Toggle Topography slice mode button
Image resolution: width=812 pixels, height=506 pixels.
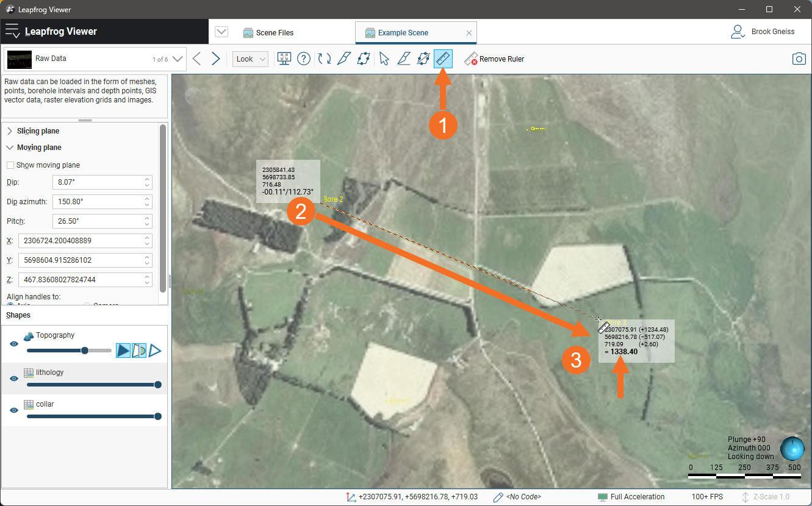(139, 350)
